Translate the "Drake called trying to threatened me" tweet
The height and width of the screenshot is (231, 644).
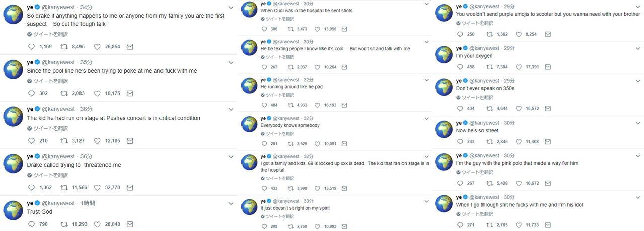(50, 175)
